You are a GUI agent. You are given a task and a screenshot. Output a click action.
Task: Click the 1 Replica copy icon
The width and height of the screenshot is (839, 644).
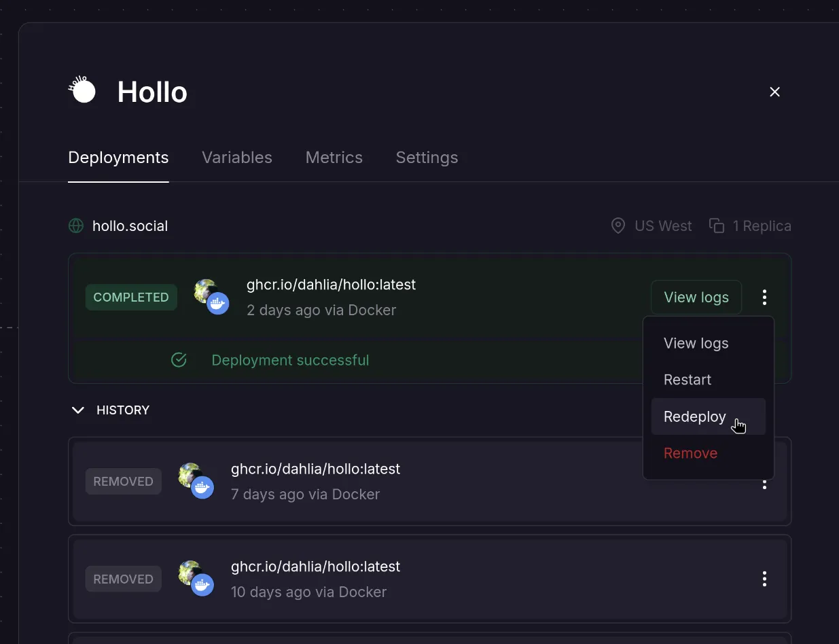(x=717, y=226)
